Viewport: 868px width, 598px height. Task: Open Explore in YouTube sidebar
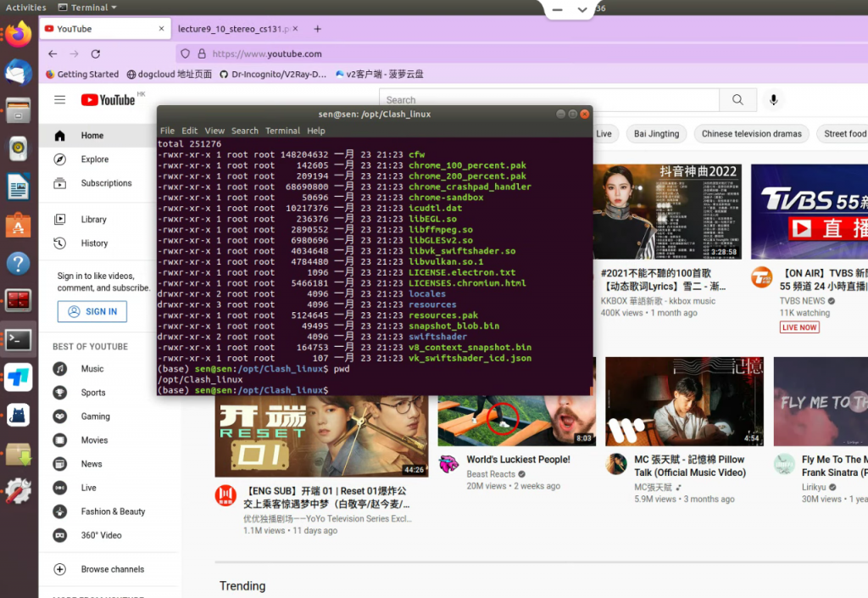[94, 159]
